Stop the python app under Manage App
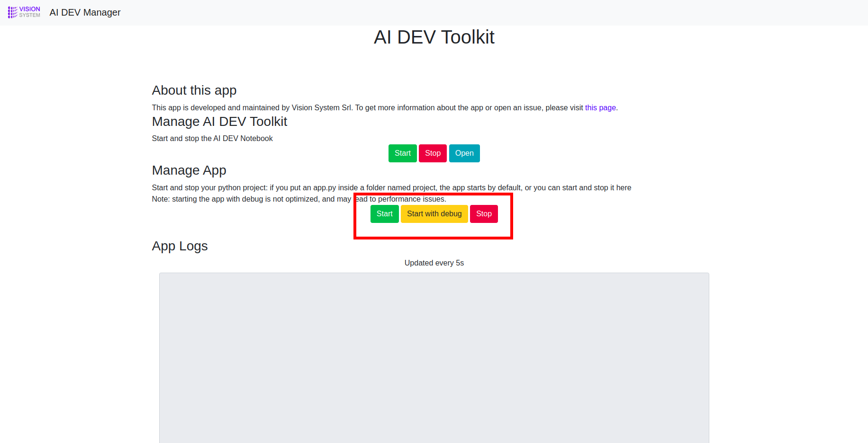Image resolution: width=868 pixels, height=443 pixels. pyautogui.click(x=484, y=214)
